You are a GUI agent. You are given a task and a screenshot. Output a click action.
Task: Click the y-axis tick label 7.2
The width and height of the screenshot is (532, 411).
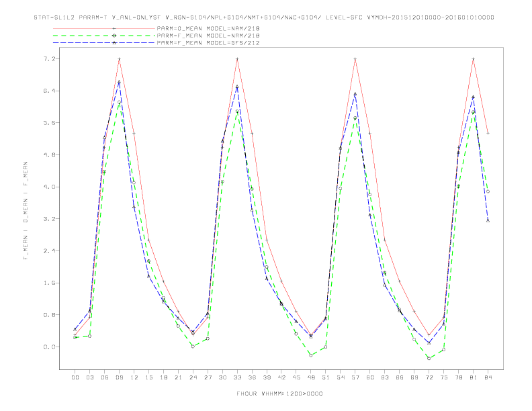[49, 59]
